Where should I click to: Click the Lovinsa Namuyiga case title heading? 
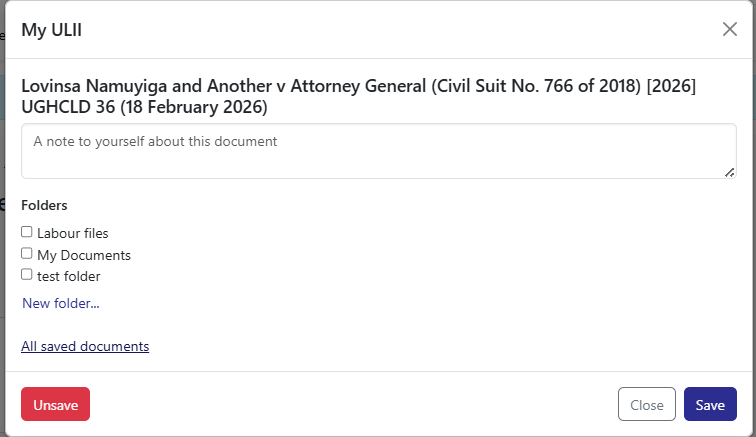click(x=358, y=86)
